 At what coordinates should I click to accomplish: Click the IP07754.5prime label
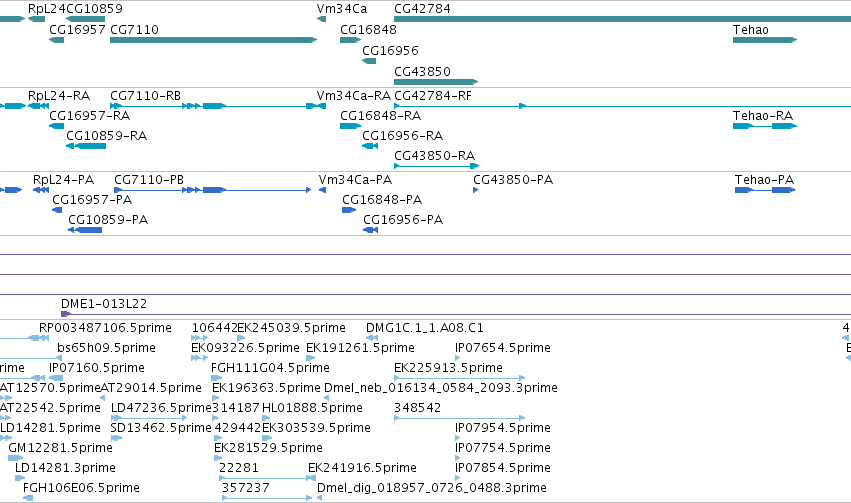(x=503, y=448)
